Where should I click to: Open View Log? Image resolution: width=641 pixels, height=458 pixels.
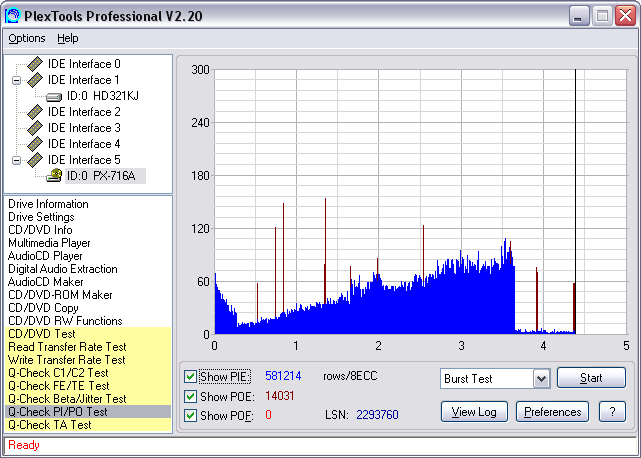click(474, 412)
